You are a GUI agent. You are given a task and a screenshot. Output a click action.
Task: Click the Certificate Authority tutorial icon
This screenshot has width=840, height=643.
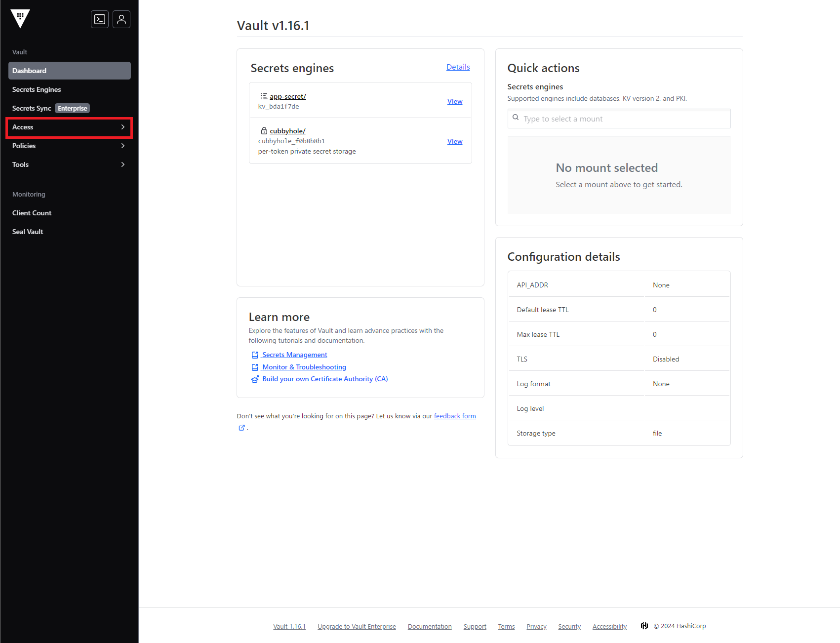(x=255, y=379)
